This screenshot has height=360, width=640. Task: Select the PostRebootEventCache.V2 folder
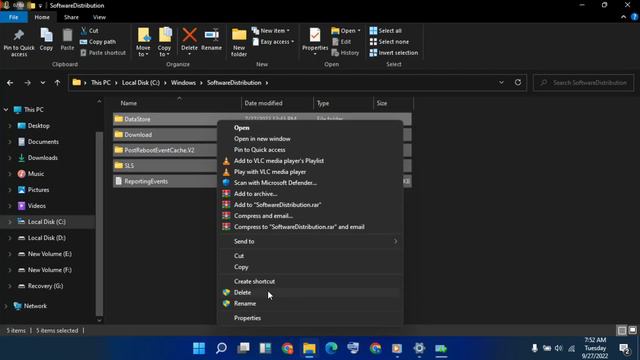click(159, 150)
